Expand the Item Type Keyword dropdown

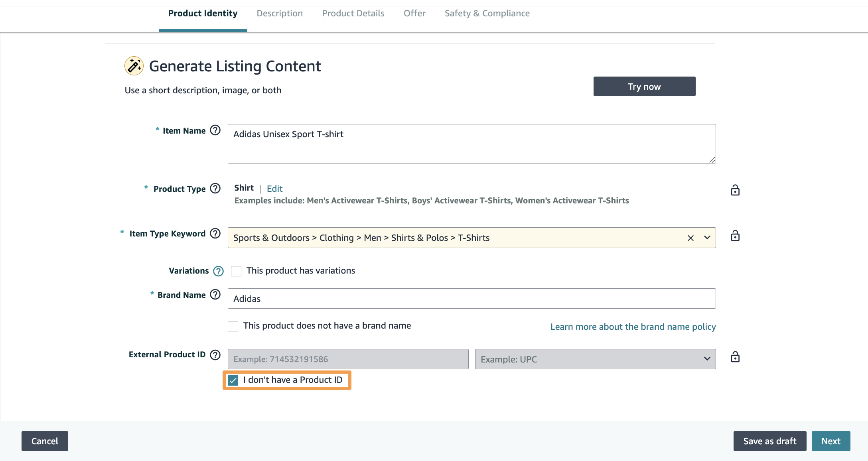707,238
